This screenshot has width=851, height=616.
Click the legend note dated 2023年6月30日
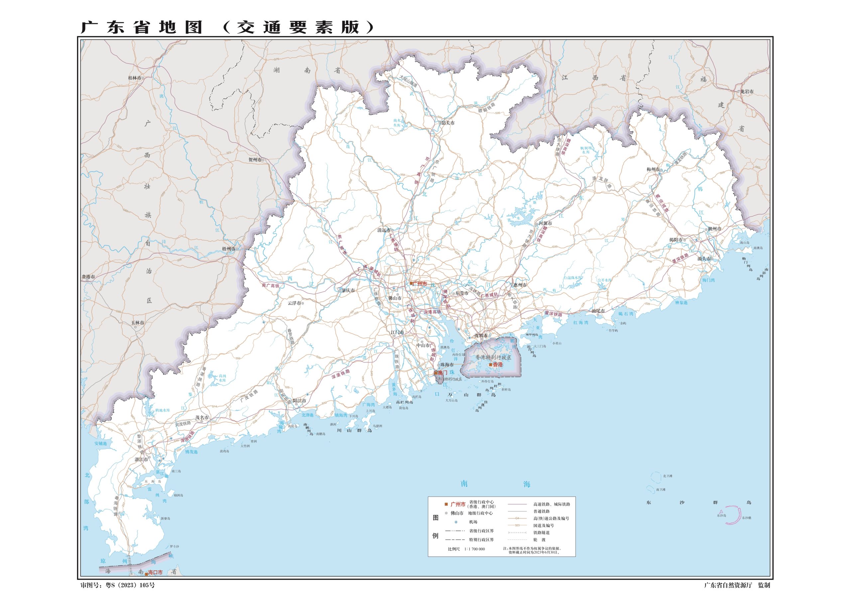coord(532,551)
